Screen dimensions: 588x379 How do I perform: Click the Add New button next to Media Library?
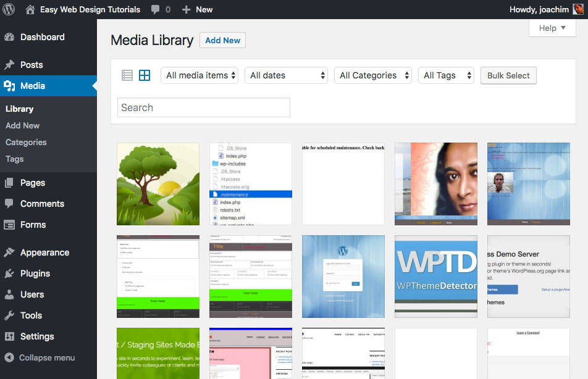click(x=222, y=40)
